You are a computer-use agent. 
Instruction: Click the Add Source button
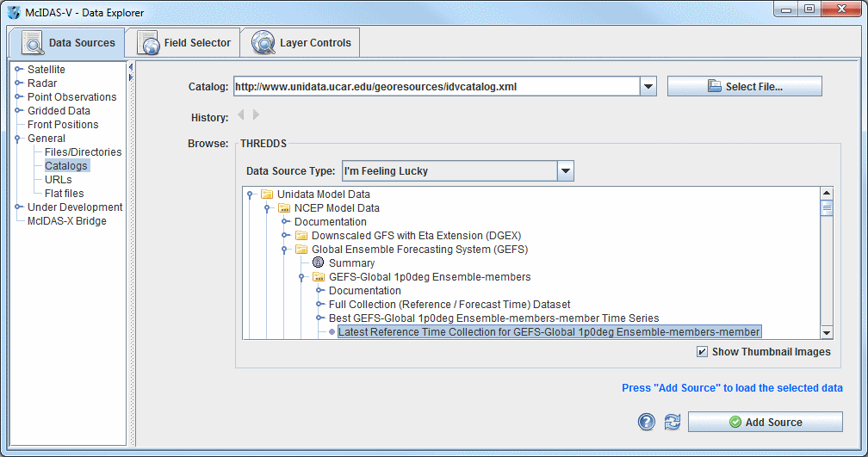(x=765, y=422)
